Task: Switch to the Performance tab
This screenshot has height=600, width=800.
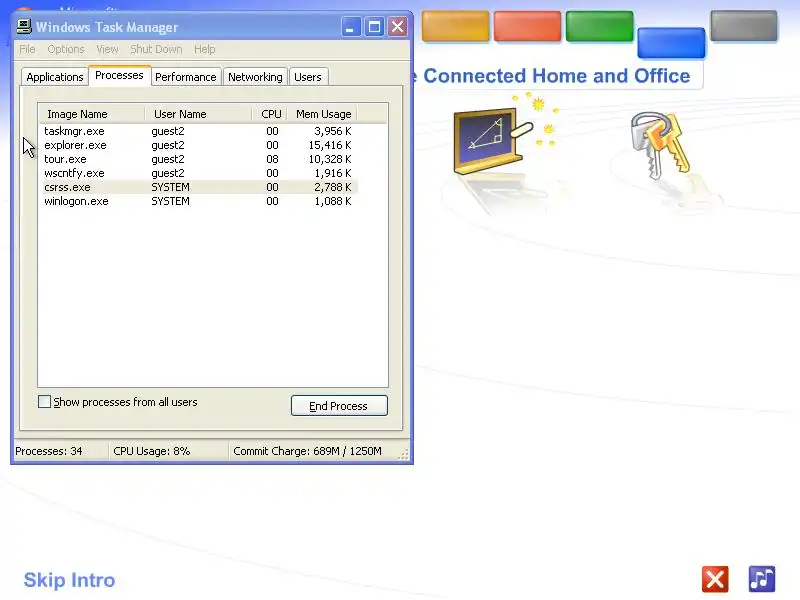Action: [186, 77]
